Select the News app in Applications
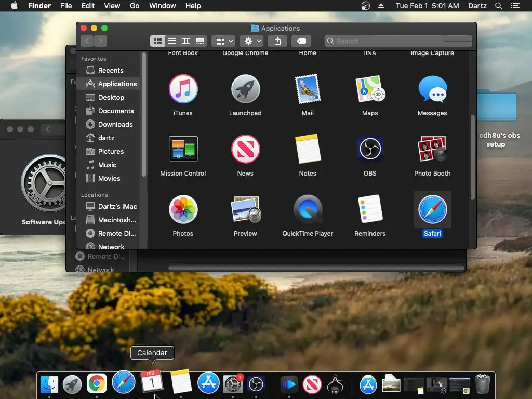532x399 pixels. pyautogui.click(x=245, y=149)
